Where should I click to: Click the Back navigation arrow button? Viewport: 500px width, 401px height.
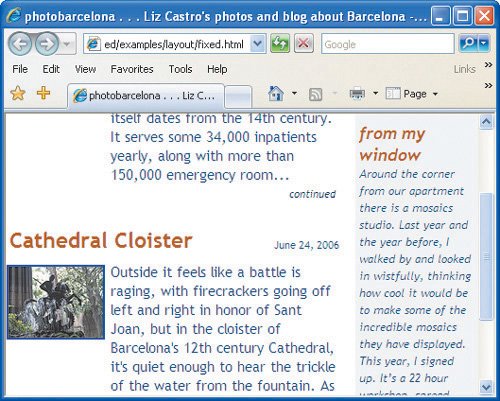click(x=20, y=44)
